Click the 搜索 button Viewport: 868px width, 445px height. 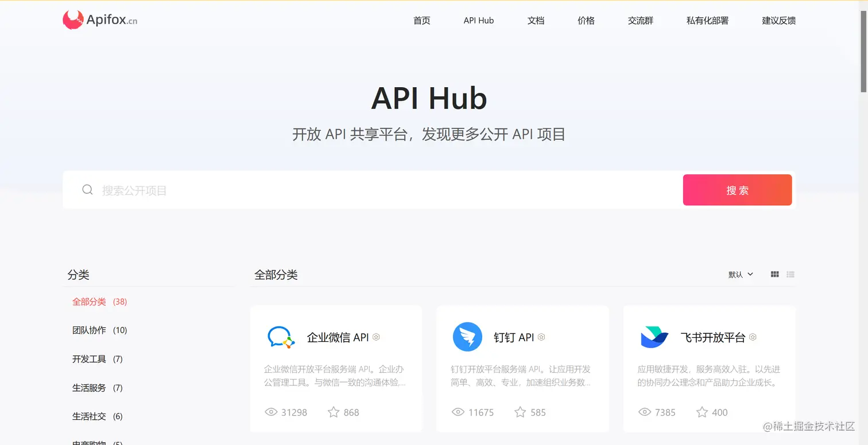click(737, 190)
